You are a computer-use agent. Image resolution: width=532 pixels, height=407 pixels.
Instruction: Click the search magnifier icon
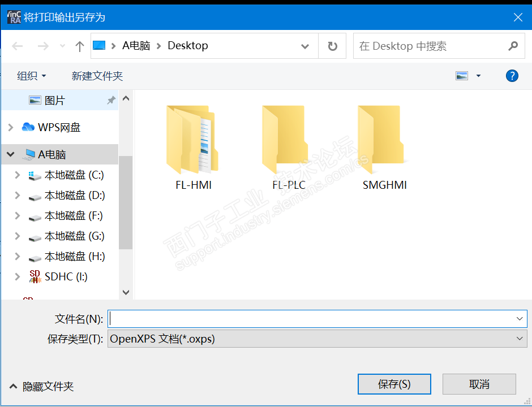tap(513, 46)
